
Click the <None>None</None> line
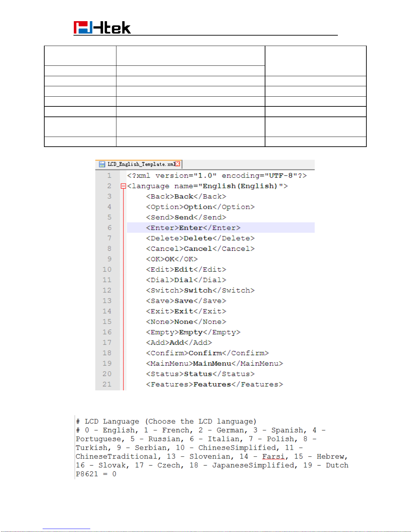pos(186,322)
